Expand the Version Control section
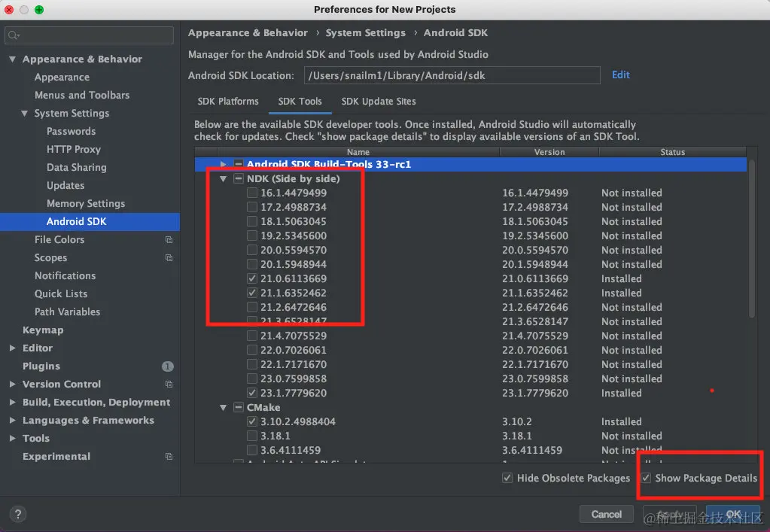The height and width of the screenshot is (532, 770). point(12,384)
